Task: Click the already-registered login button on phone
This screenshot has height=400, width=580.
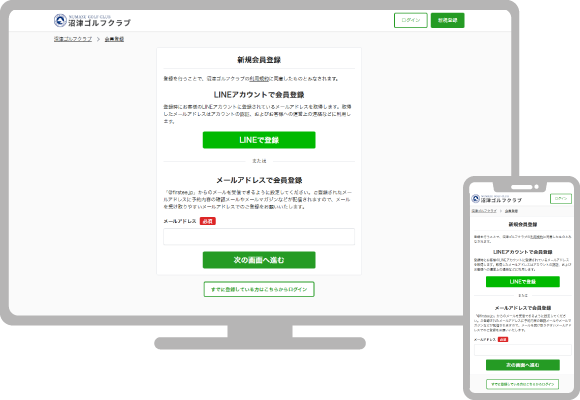Action: point(523,384)
